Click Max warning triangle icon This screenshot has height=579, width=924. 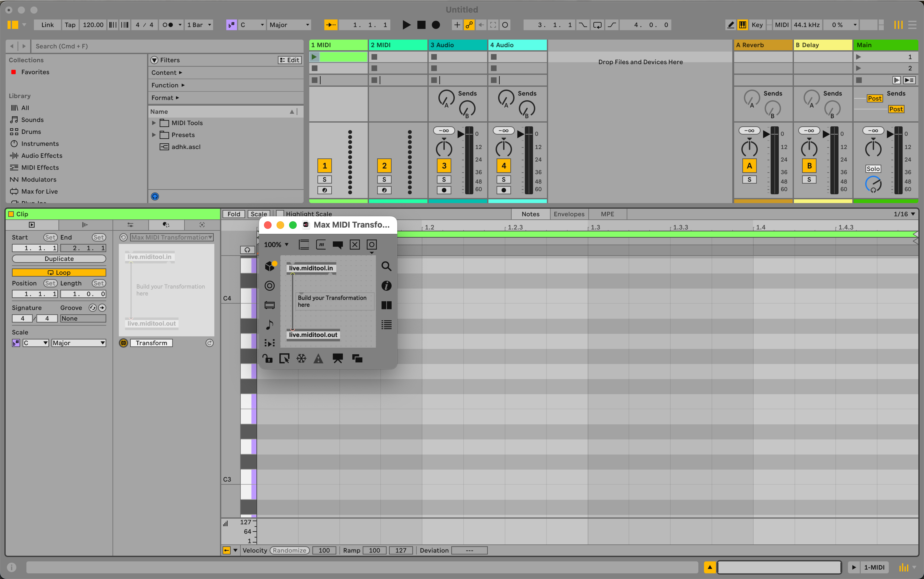(x=318, y=358)
